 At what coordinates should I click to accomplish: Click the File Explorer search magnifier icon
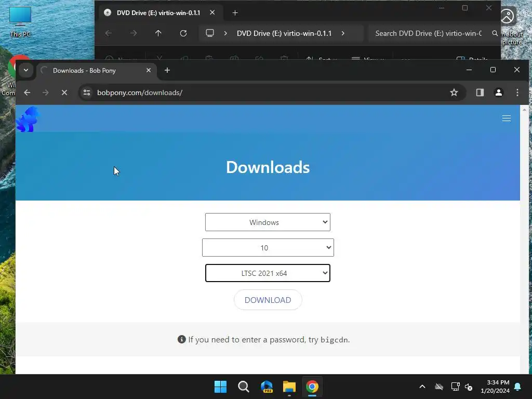pyautogui.click(x=495, y=33)
